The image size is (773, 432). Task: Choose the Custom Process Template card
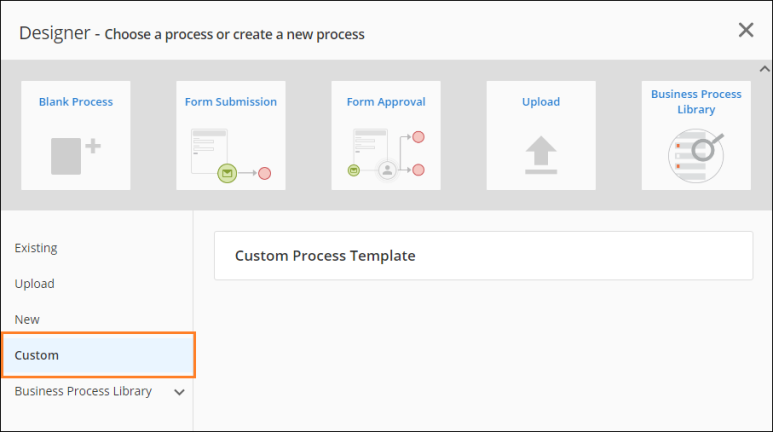click(484, 255)
